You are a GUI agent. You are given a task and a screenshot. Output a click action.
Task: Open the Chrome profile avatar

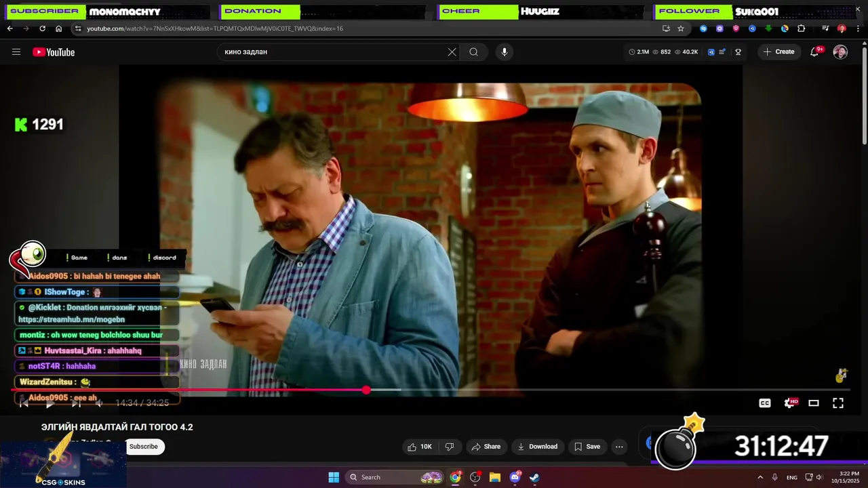(x=842, y=28)
